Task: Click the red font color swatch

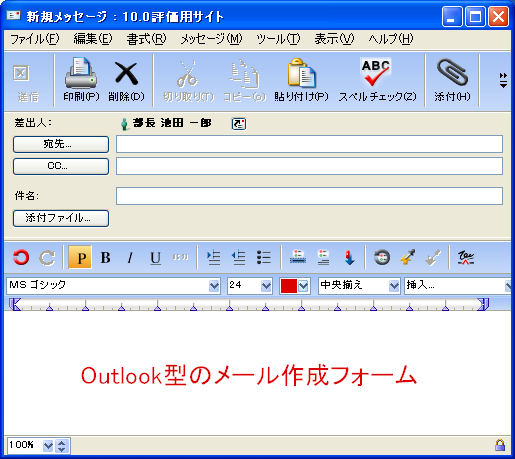Action: pyautogui.click(x=289, y=286)
